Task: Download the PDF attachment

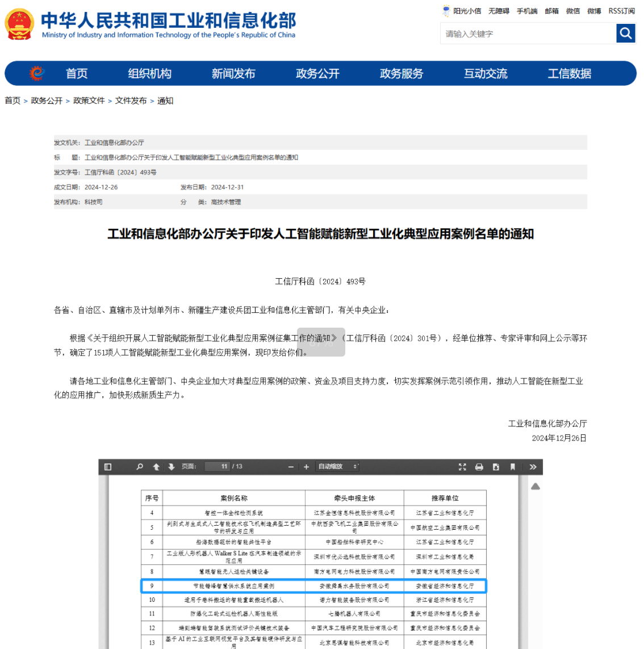Action: [496, 467]
